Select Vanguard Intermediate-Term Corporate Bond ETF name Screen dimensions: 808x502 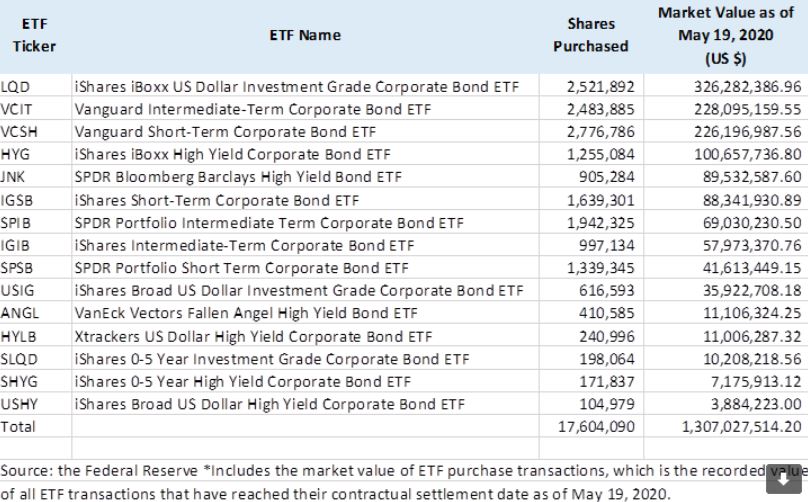pyautogui.click(x=252, y=109)
